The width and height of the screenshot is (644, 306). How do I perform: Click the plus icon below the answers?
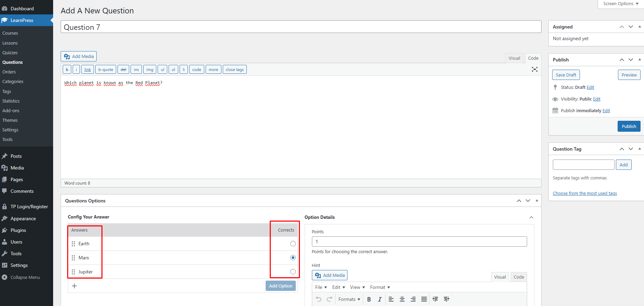pyautogui.click(x=74, y=286)
